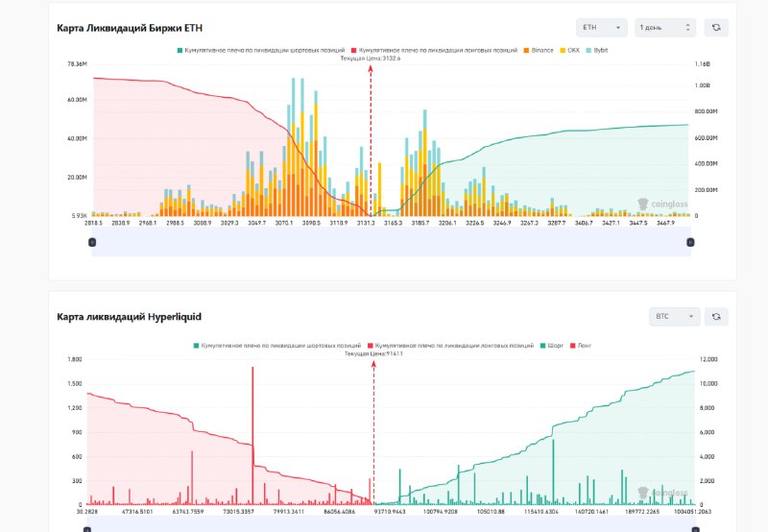This screenshot has height=532, width=768.
Task: Open the '1 день' time range dropdown
Action: 664,28
